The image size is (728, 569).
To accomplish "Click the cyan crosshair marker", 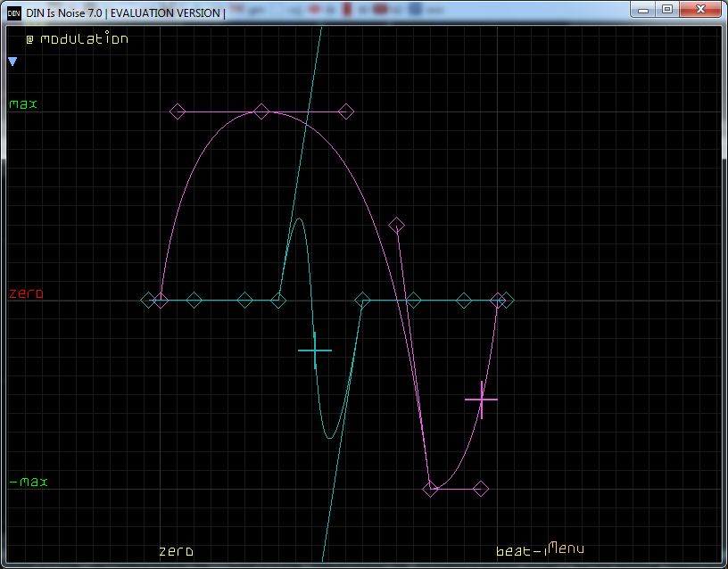I will [315, 350].
